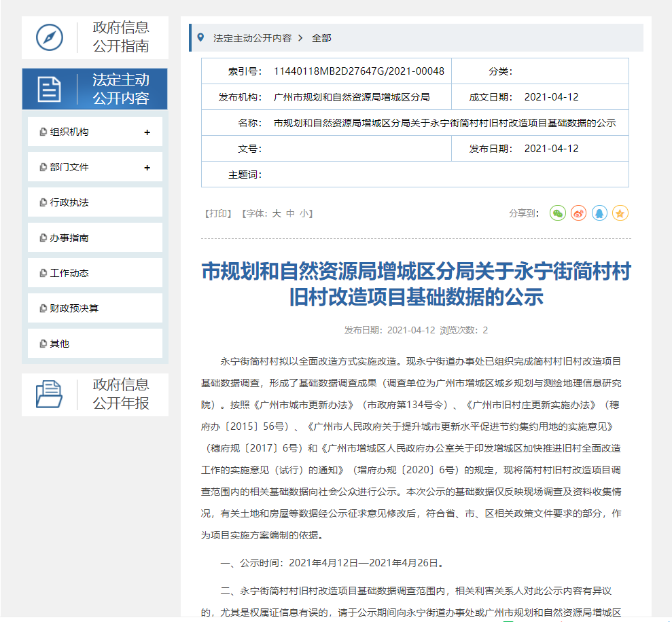Click 法定主动公开内容 breadcrumb link

[x=252, y=38]
